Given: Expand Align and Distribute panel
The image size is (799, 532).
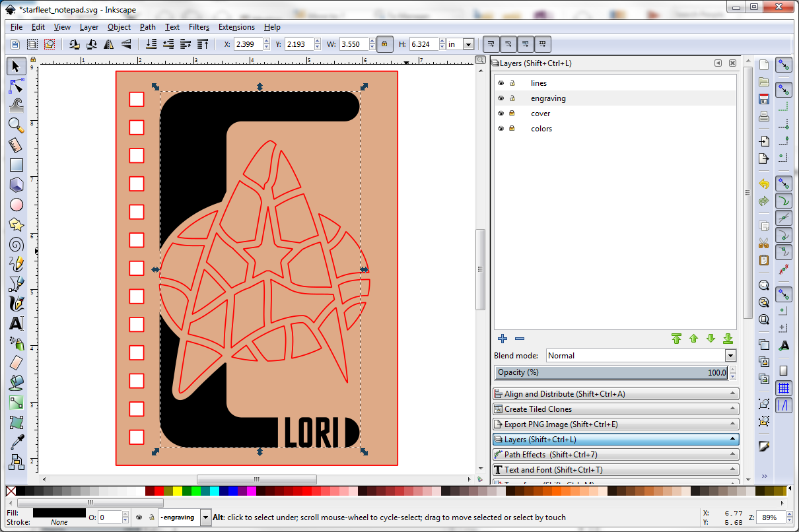Looking at the screenshot, I should click(615, 394).
